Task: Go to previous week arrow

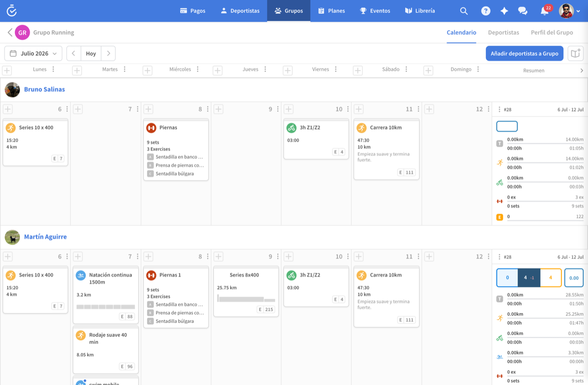Action: point(73,54)
